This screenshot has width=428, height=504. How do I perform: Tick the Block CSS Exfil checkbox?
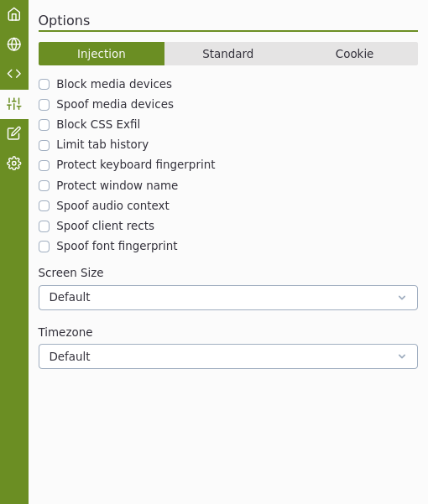(x=44, y=125)
